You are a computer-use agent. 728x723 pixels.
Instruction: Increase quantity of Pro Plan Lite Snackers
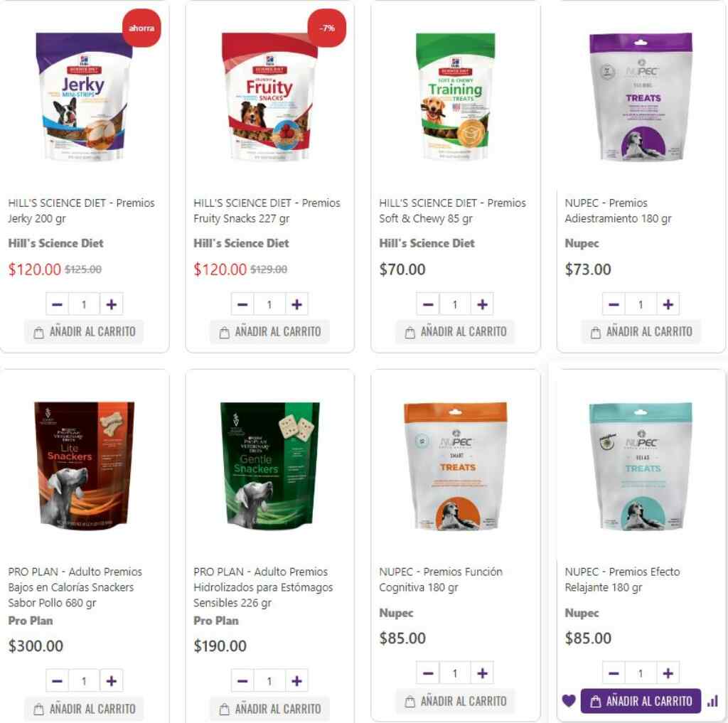coord(112,681)
